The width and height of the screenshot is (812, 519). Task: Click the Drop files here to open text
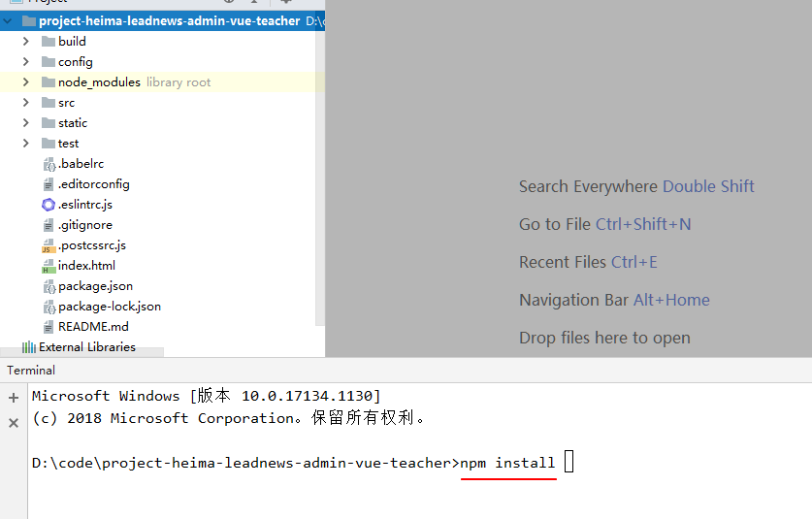tap(604, 338)
